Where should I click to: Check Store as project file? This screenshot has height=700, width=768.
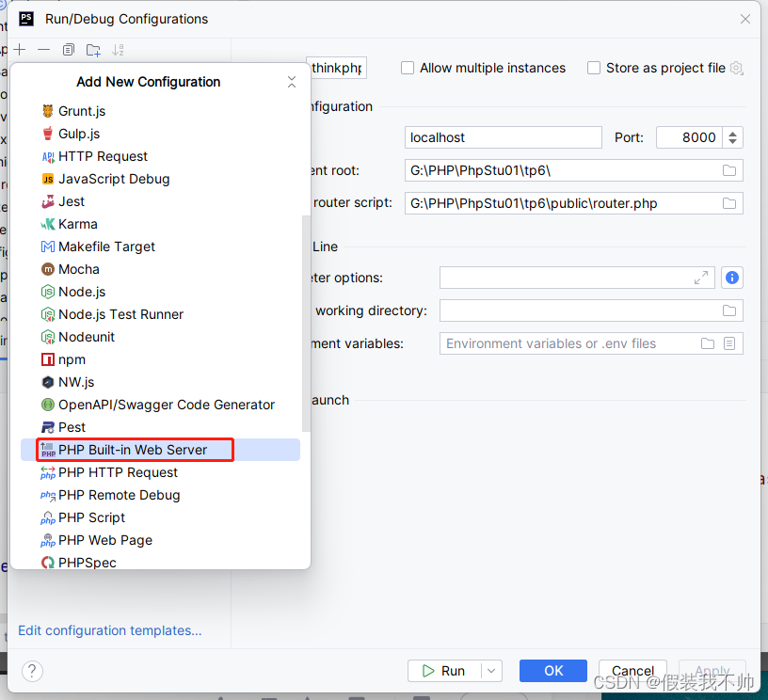point(594,68)
